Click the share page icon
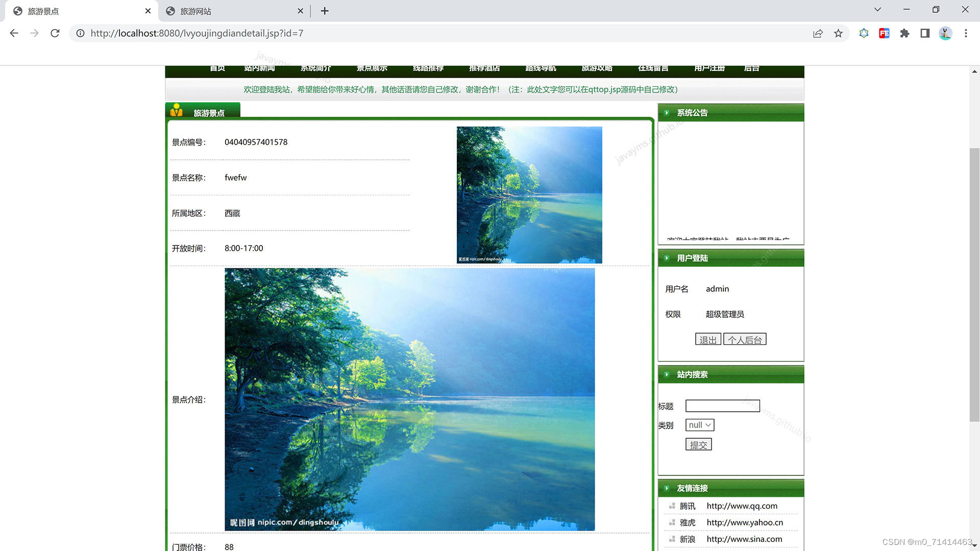Viewport: 980px width, 551px height. [818, 33]
